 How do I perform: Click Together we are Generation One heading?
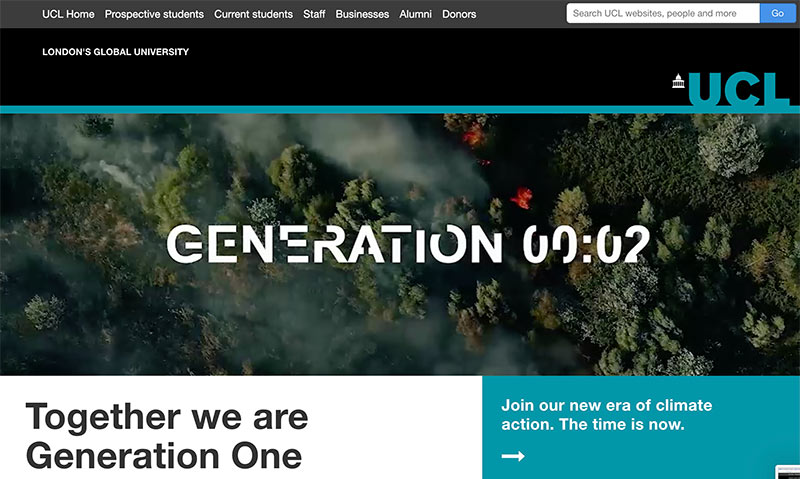click(167, 436)
